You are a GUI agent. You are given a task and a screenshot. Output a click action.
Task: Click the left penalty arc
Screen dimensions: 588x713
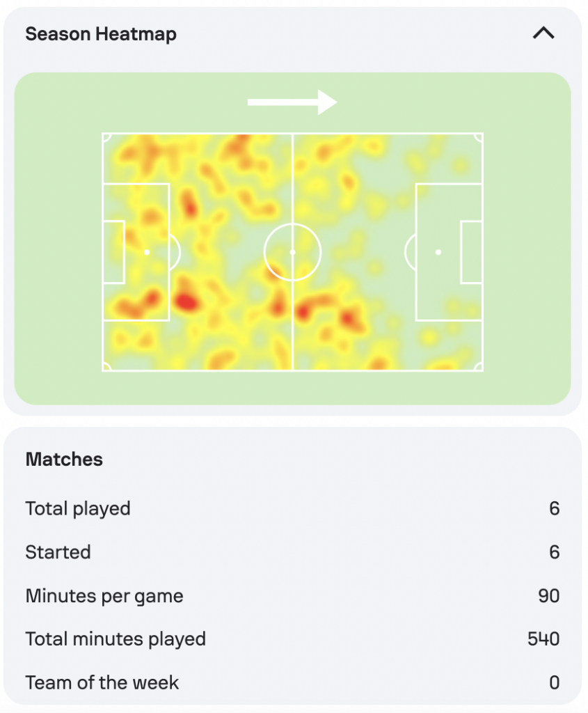(x=175, y=252)
